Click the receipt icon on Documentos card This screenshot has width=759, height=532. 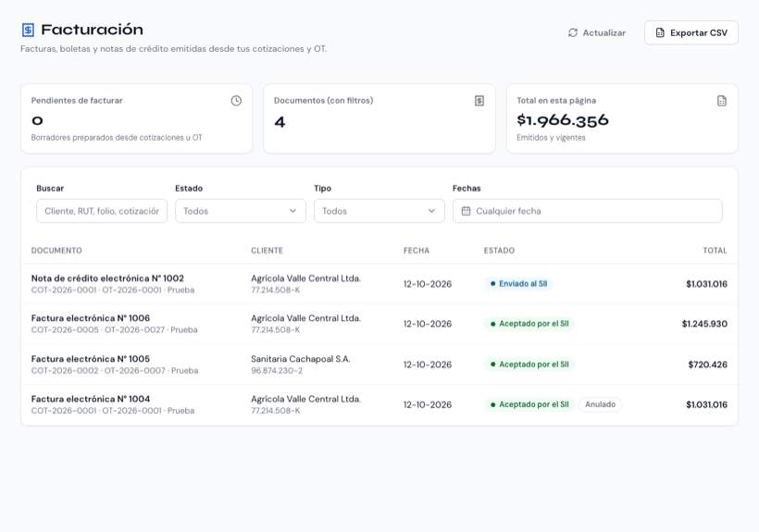[x=479, y=101]
